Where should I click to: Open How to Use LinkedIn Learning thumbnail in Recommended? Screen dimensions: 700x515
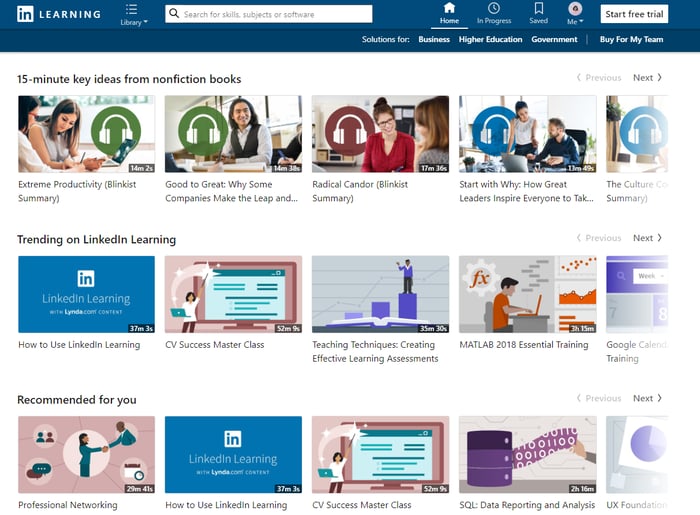coord(233,454)
